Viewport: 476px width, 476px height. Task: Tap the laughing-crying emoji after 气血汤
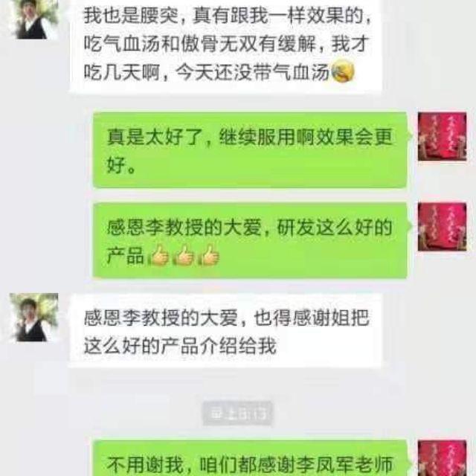[x=343, y=72]
